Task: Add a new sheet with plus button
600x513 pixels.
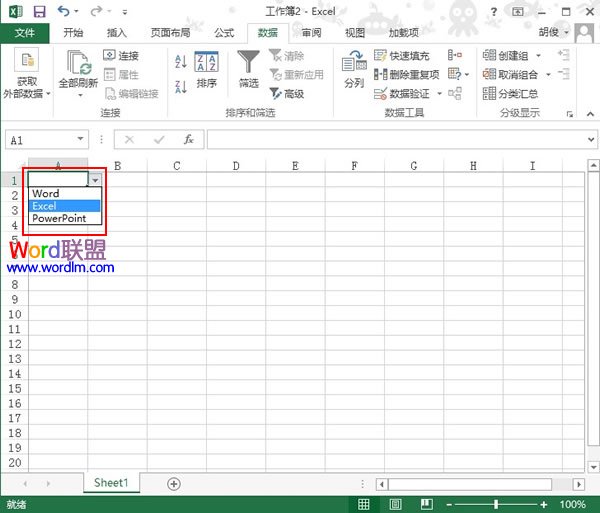Action: click(174, 484)
